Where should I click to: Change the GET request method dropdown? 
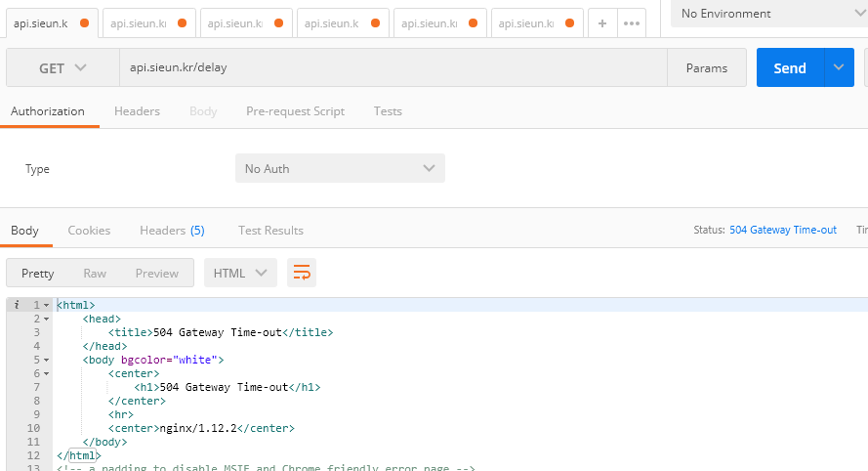[x=62, y=67]
